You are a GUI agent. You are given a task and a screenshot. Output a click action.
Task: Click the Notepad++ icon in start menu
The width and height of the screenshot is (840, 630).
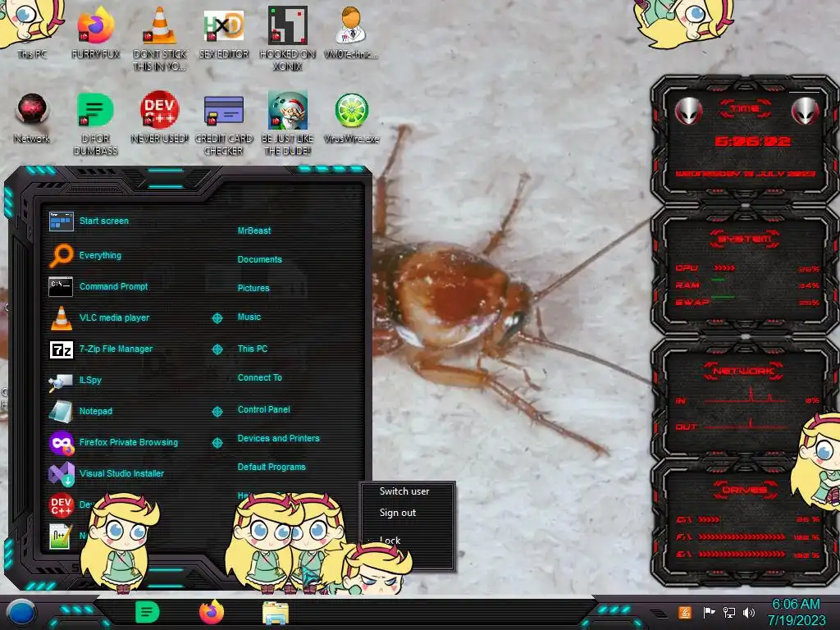point(61,536)
